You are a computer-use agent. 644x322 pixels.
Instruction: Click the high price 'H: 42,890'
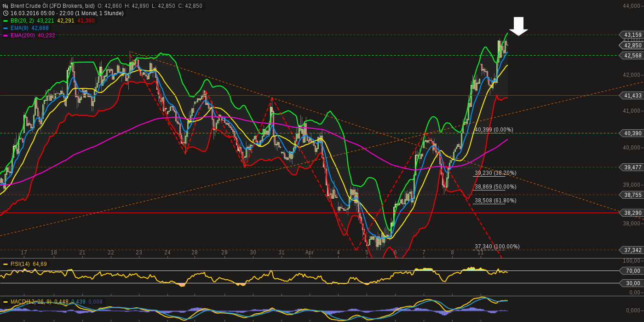point(137,6)
